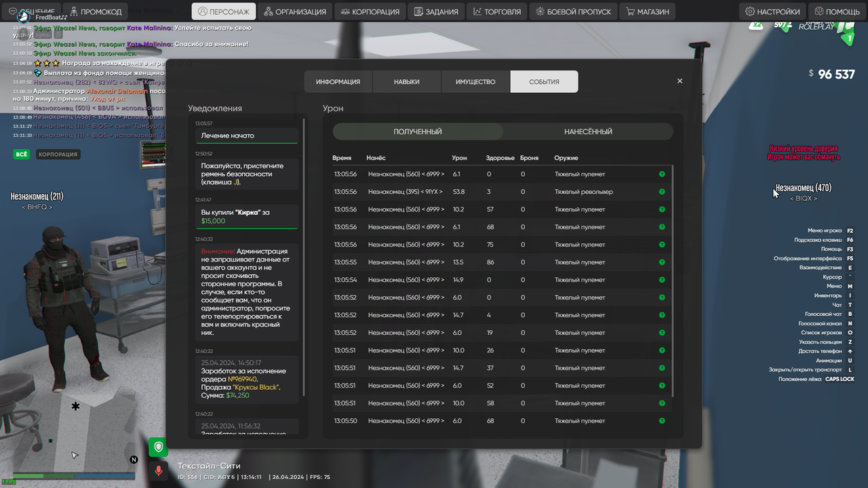This screenshot has height=488, width=868.
Task: Click the Меню игрока F2 hint
Action: click(831, 230)
